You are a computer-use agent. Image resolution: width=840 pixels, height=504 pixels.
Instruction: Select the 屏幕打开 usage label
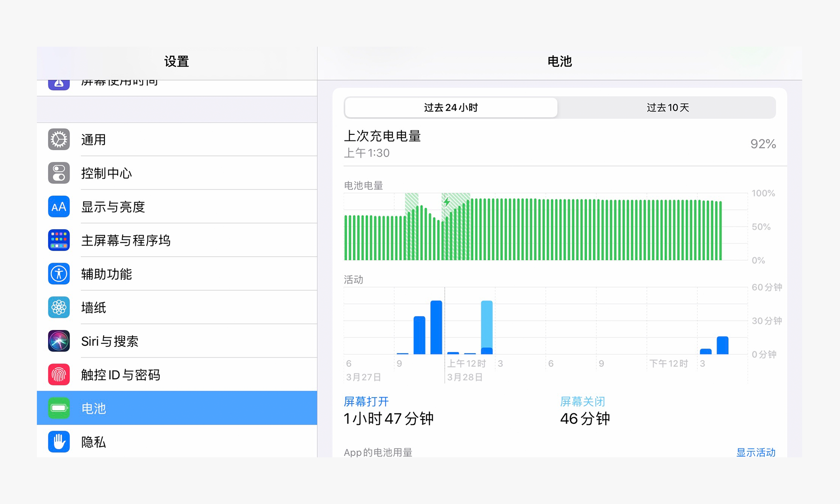pos(366,401)
